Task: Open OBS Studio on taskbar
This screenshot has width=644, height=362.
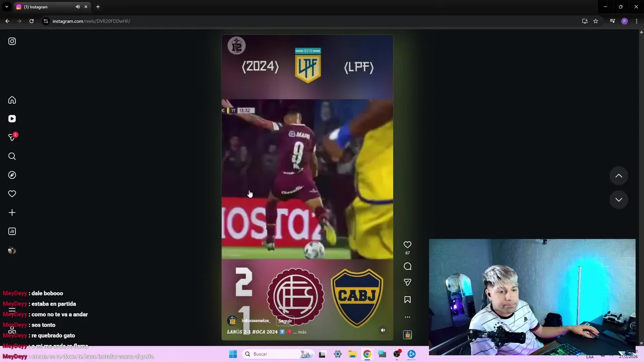Action: 397,354
